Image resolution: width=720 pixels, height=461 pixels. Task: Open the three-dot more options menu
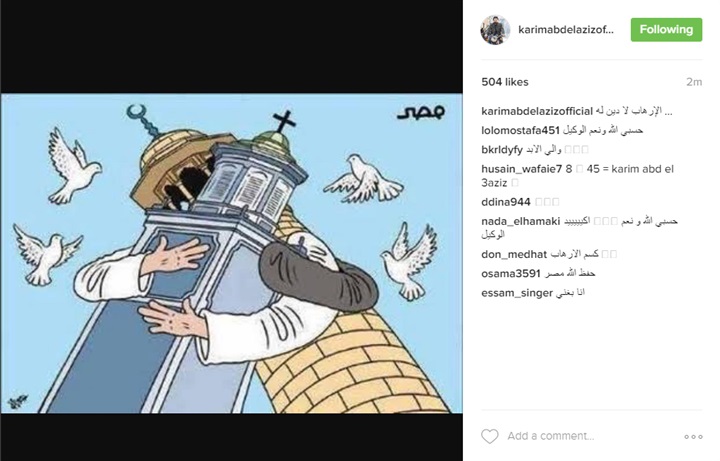click(693, 437)
